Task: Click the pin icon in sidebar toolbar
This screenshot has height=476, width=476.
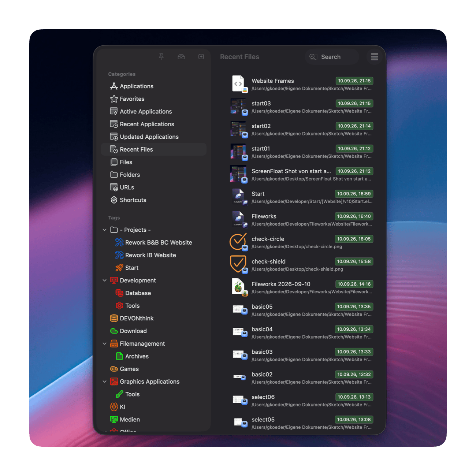Action: point(161,57)
